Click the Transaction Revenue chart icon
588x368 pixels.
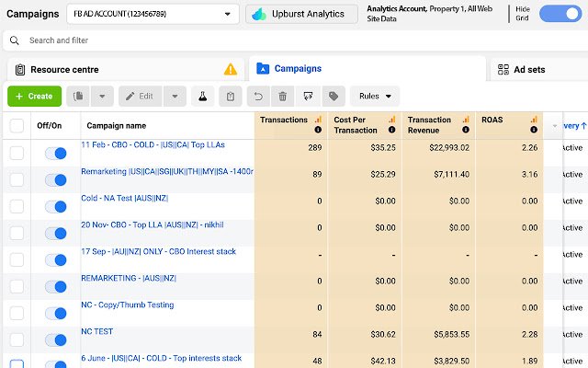tap(466, 120)
